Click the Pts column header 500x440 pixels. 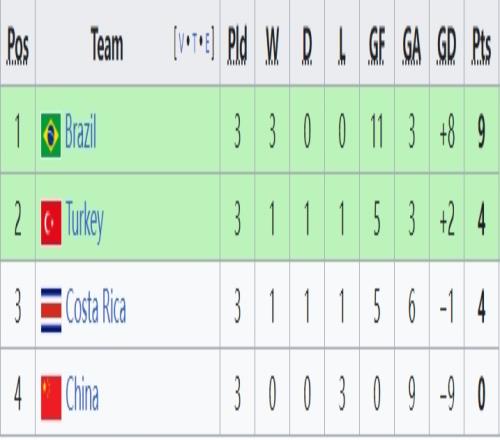pos(481,46)
